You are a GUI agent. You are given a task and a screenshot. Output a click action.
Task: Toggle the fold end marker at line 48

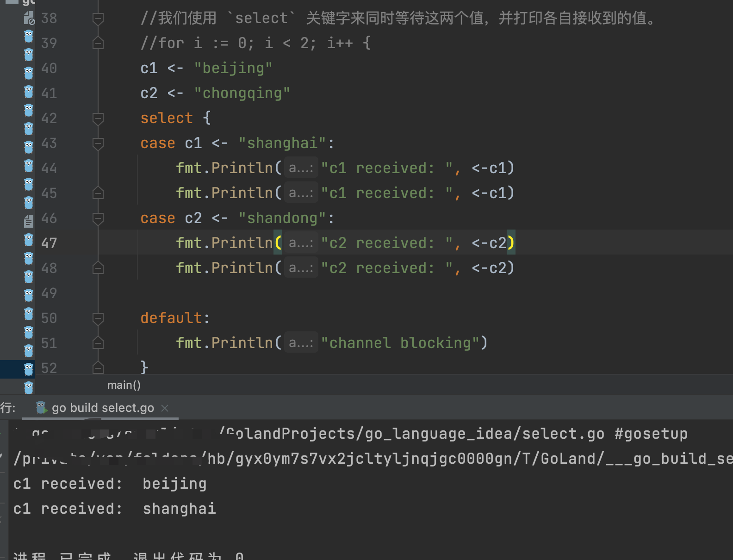click(98, 268)
